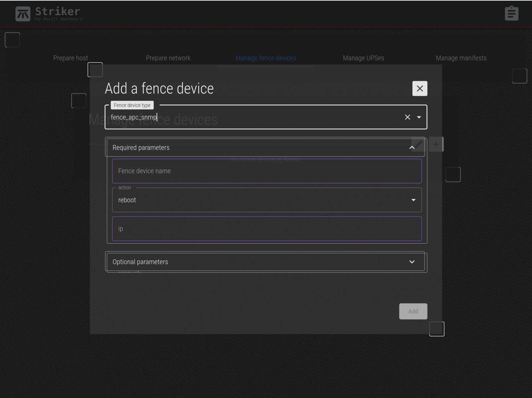Click the plus add icon
This screenshot has width=532, height=398.
click(436, 144)
